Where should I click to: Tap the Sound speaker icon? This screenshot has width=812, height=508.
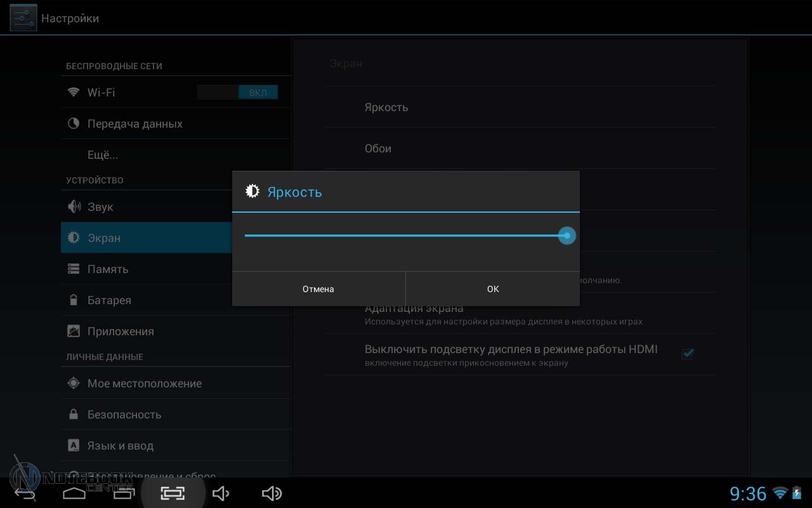pos(74,207)
